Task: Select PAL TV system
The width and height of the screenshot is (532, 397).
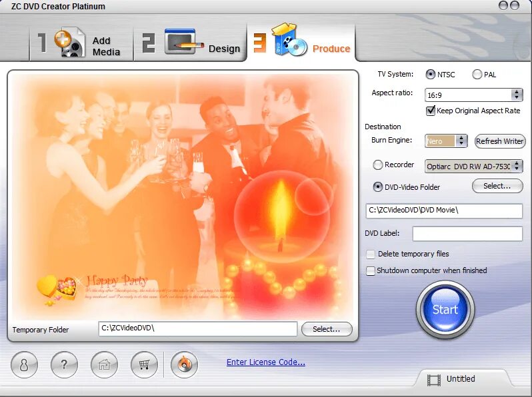Action: pyautogui.click(x=477, y=74)
